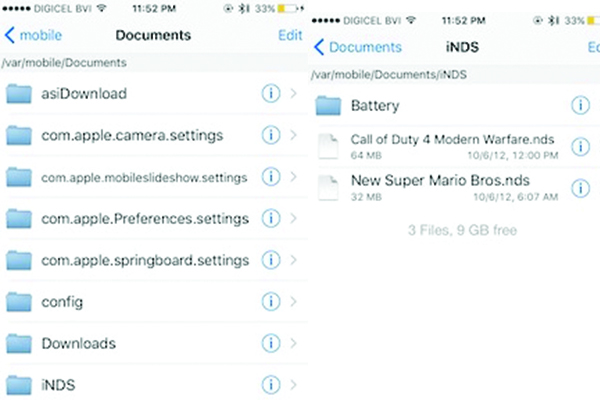The height and width of the screenshot is (400, 600).
Task: Show info for Call of Duty 4 file
Action: tap(580, 147)
